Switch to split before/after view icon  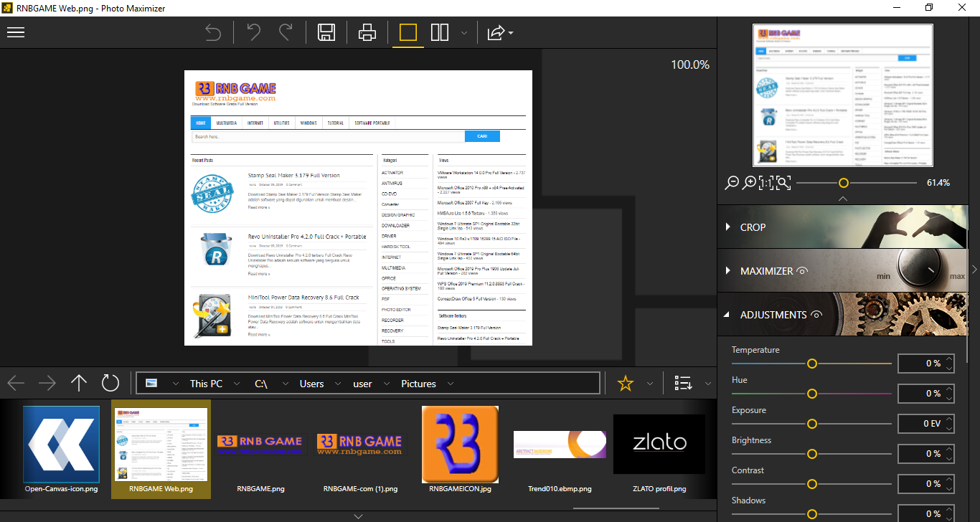440,32
